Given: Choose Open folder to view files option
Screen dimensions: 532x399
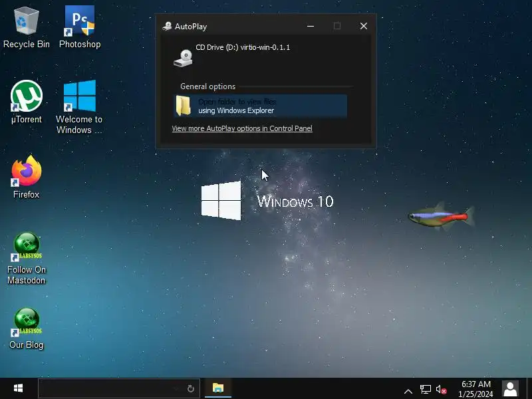Looking at the screenshot, I should (x=260, y=106).
